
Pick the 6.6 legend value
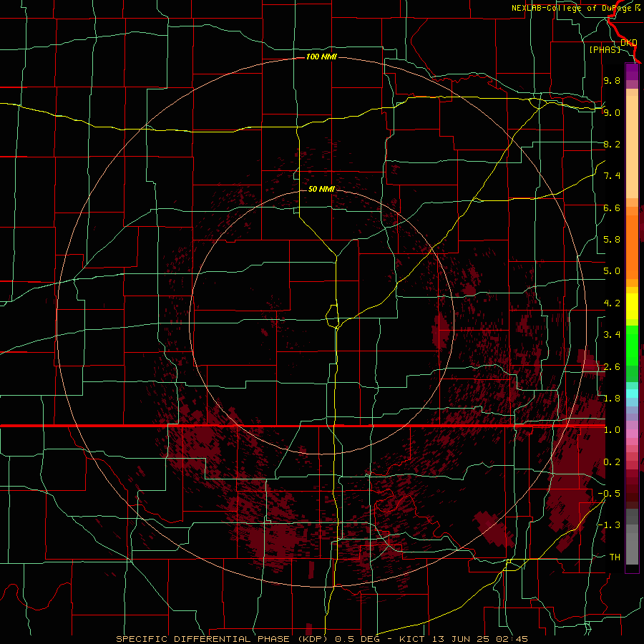tap(612, 208)
